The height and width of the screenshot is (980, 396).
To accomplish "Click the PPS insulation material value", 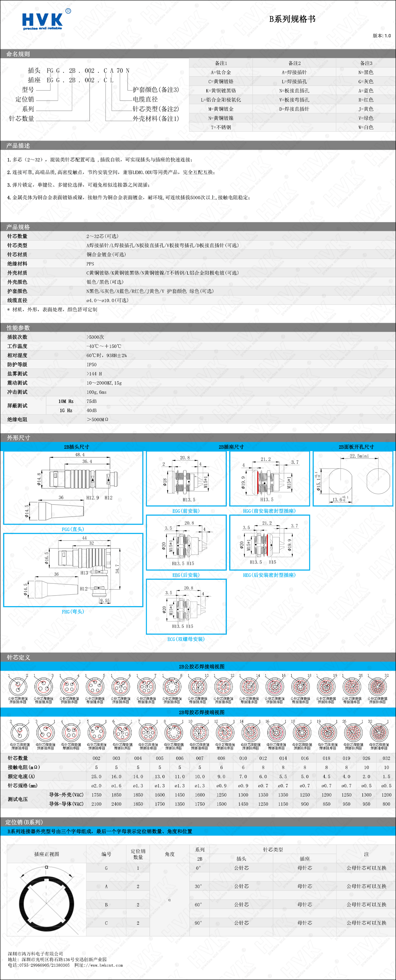I will [x=90, y=264].
